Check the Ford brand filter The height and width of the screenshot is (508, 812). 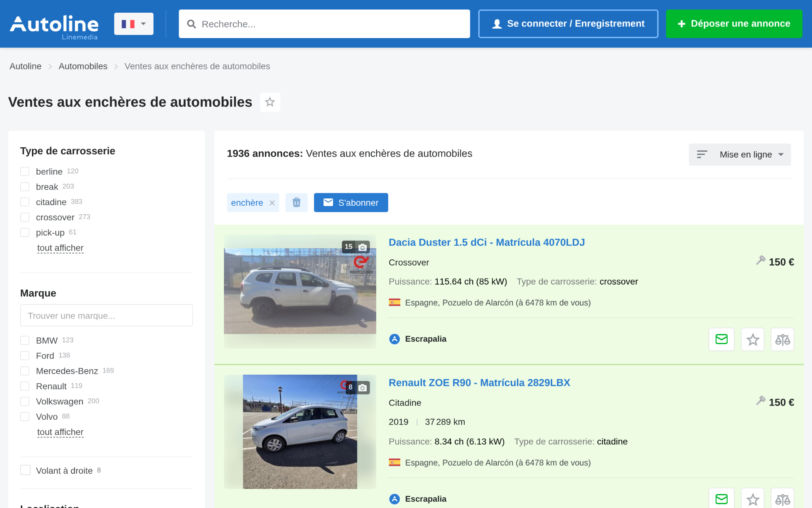(x=25, y=356)
